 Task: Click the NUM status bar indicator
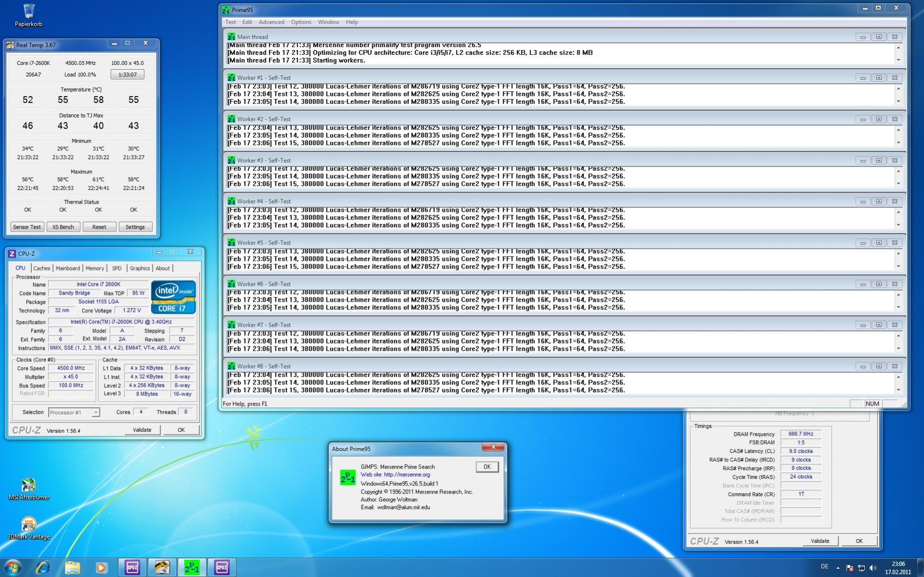coord(872,404)
